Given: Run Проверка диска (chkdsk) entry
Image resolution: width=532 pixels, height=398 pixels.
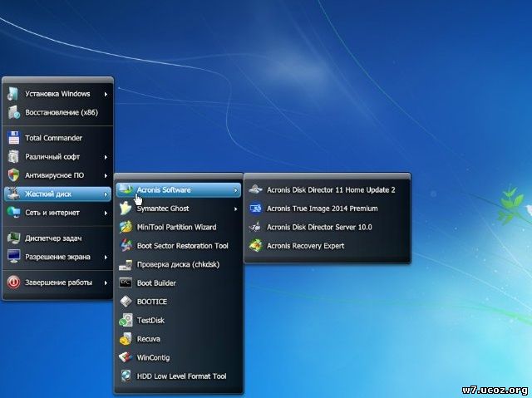Looking at the screenshot, I should pyautogui.click(x=179, y=264).
